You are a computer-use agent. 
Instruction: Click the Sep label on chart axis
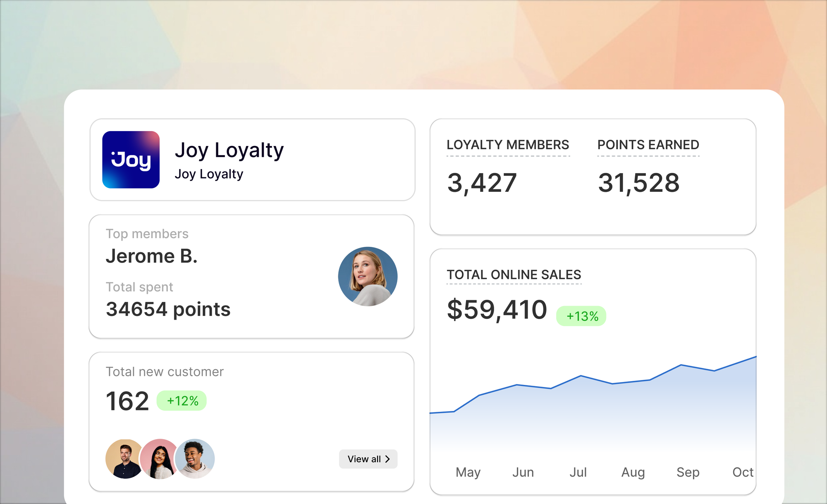pos(688,472)
